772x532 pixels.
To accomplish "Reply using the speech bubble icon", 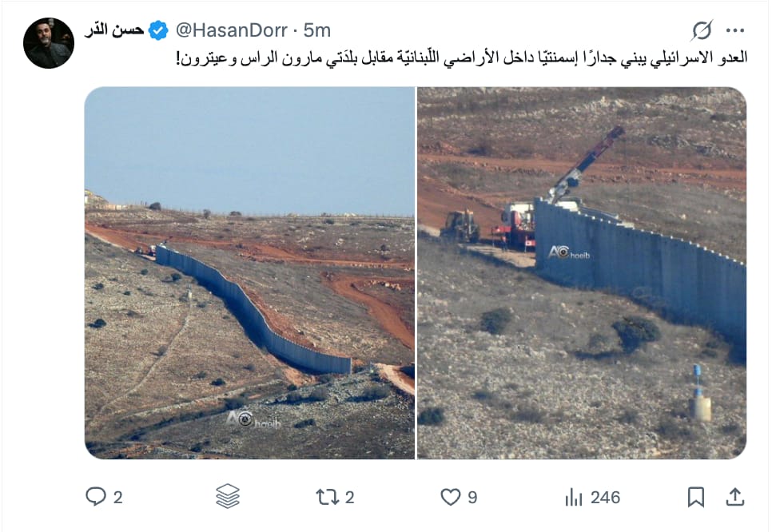I will click(x=96, y=497).
